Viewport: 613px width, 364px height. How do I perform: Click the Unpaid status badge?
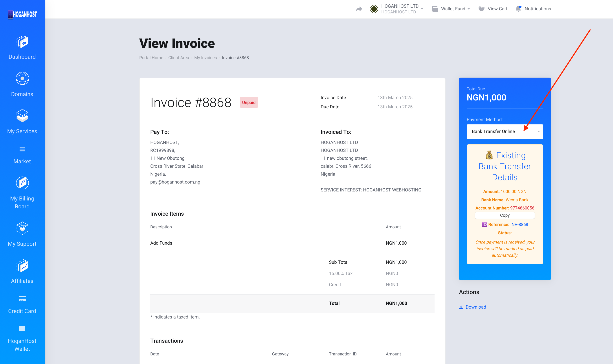click(249, 102)
